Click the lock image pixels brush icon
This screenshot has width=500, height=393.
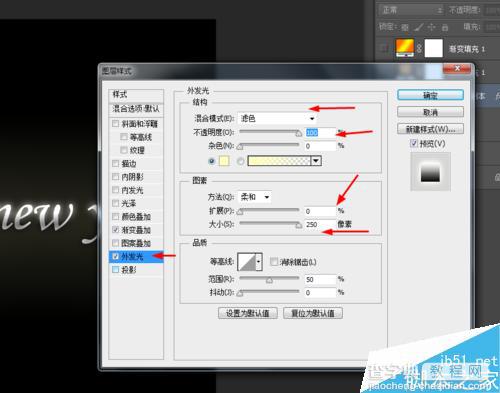point(419,27)
